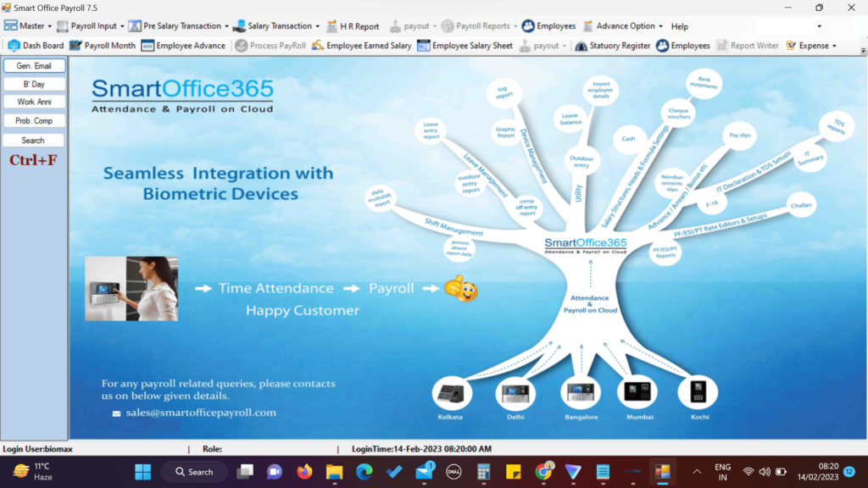868x488 pixels.
Task: Open the Pre Salary Transaction dropdown
Action: pyautogui.click(x=178, y=26)
